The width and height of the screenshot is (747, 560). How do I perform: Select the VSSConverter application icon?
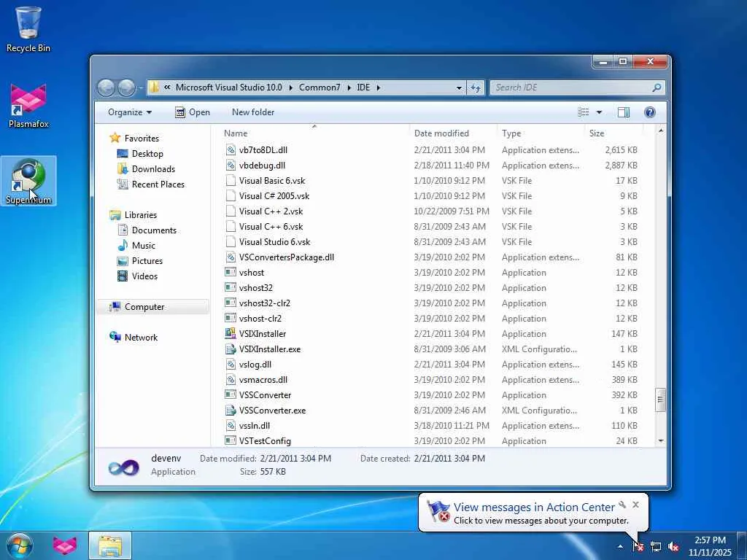tap(231, 394)
